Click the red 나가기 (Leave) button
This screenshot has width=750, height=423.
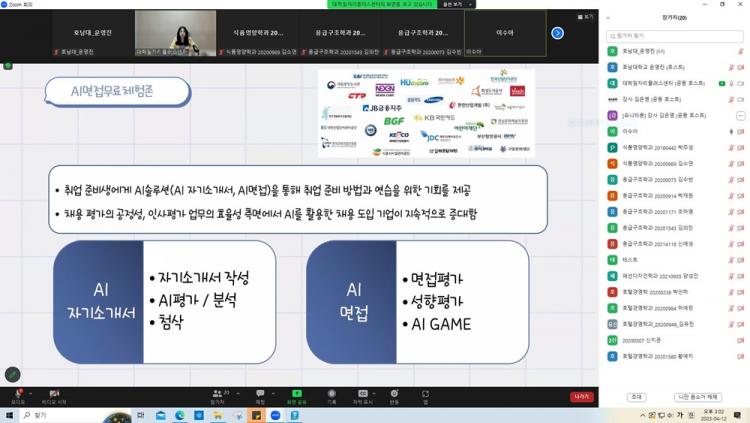tap(582, 396)
